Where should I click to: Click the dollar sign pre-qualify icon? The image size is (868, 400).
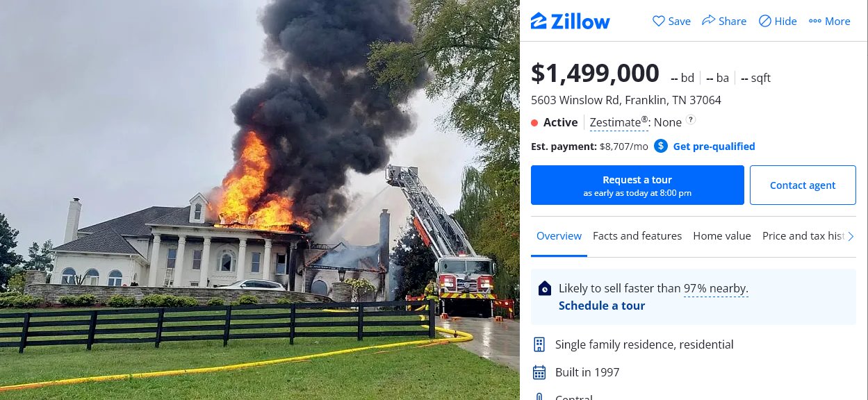[x=661, y=146]
